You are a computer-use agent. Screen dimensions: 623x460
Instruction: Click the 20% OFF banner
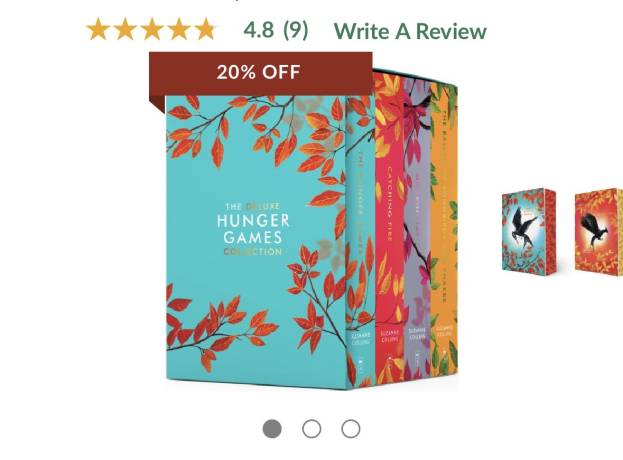[x=261, y=73]
